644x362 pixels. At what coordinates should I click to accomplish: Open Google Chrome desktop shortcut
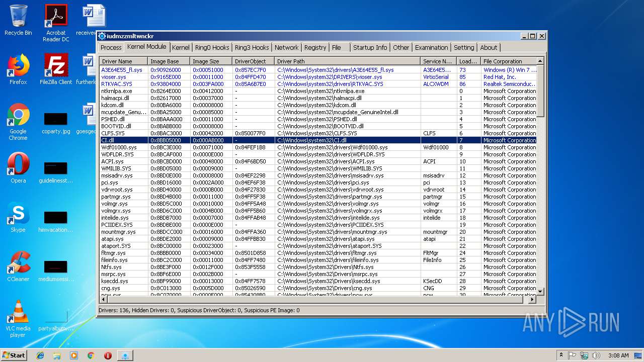click(x=18, y=122)
